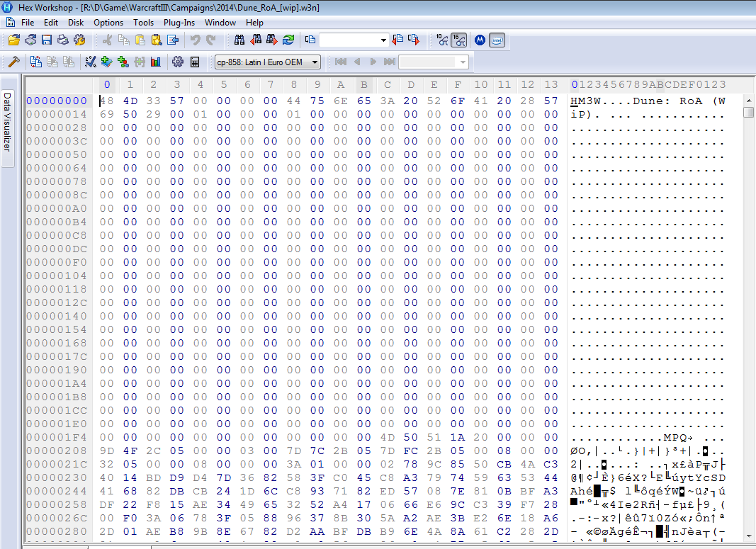Open the character distribution bar chart icon
756x549 pixels.
tap(156, 62)
